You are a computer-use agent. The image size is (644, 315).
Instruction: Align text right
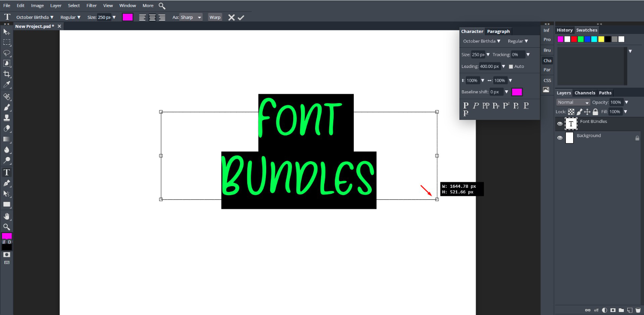[162, 17]
